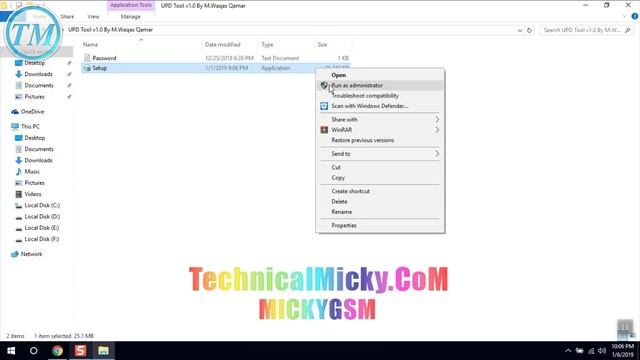Open Local Disk (D:)
This screenshot has height=360, width=640.
[x=42, y=217]
